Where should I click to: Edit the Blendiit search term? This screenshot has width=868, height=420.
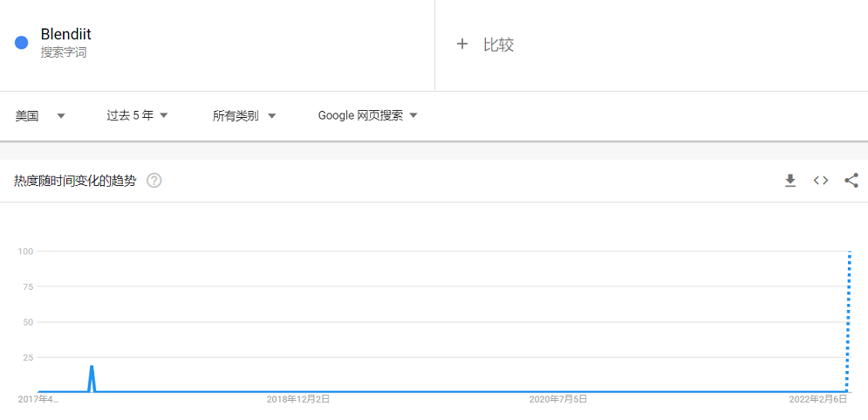point(66,34)
